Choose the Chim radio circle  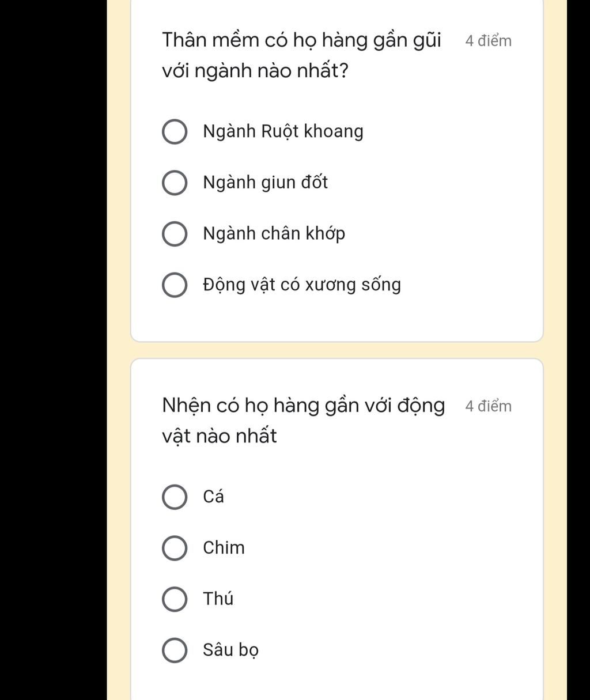tap(174, 548)
